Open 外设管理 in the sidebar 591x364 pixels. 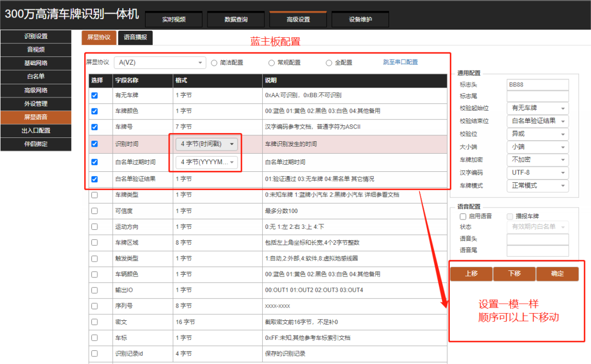pos(36,104)
